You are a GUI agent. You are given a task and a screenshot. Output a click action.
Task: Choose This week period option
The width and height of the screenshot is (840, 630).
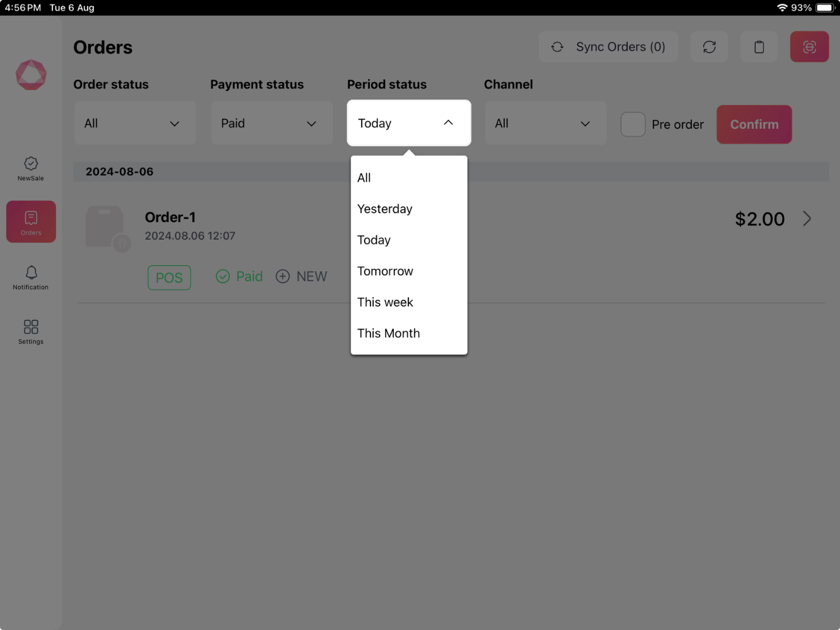[x=385, y=302]
